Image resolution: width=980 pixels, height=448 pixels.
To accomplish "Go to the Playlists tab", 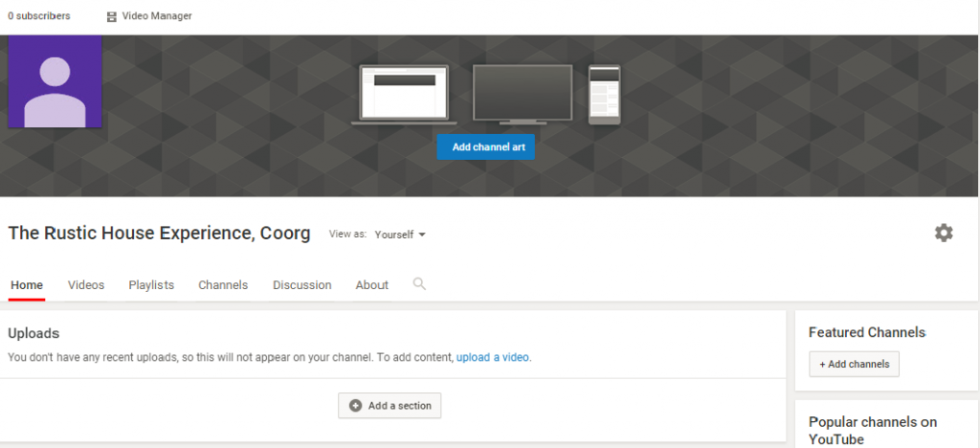I will [151, 285].
